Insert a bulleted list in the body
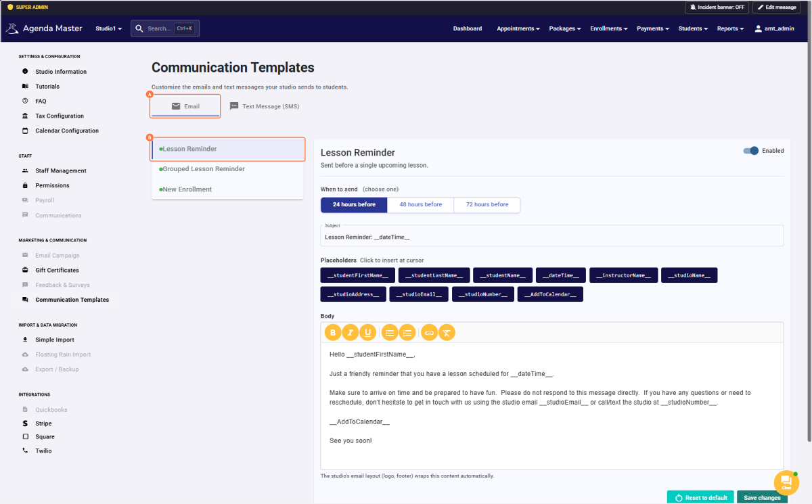This screenshot has height=504, width=812. 390,332
